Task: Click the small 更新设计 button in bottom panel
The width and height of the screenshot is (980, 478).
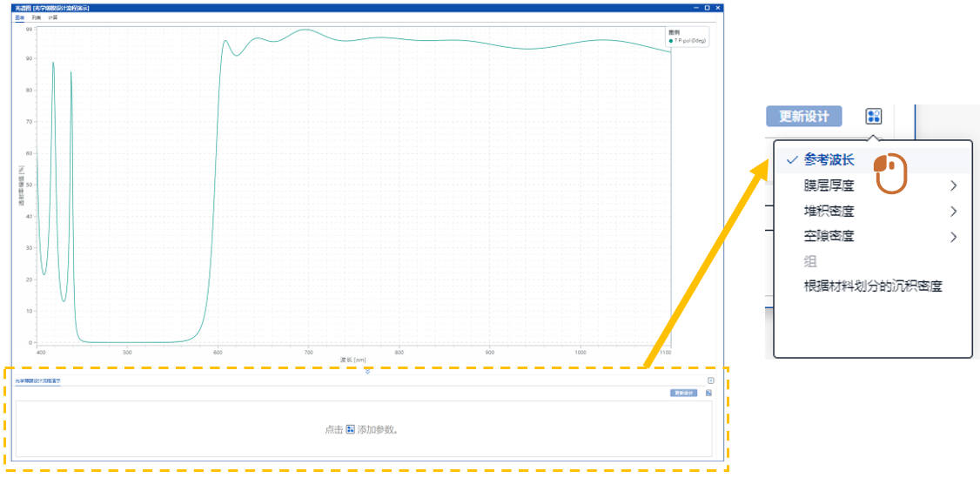Action: (684, 393)
